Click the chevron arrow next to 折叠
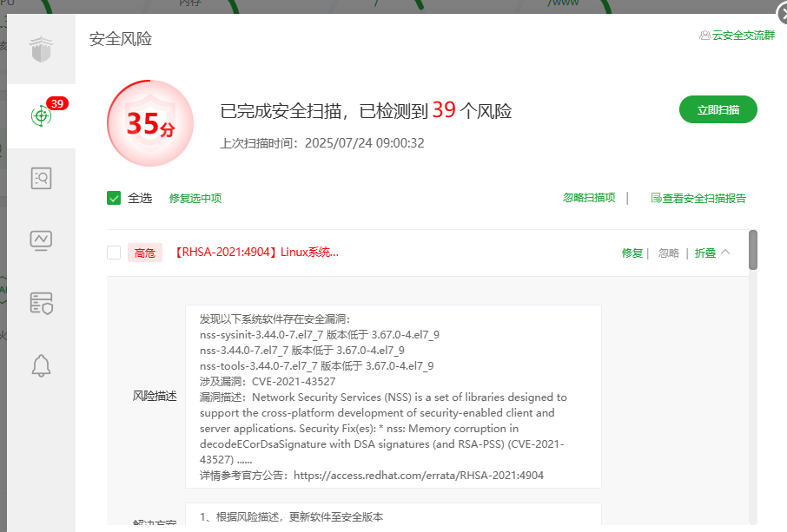Screen dimensions: 787x532 point(725,252)
